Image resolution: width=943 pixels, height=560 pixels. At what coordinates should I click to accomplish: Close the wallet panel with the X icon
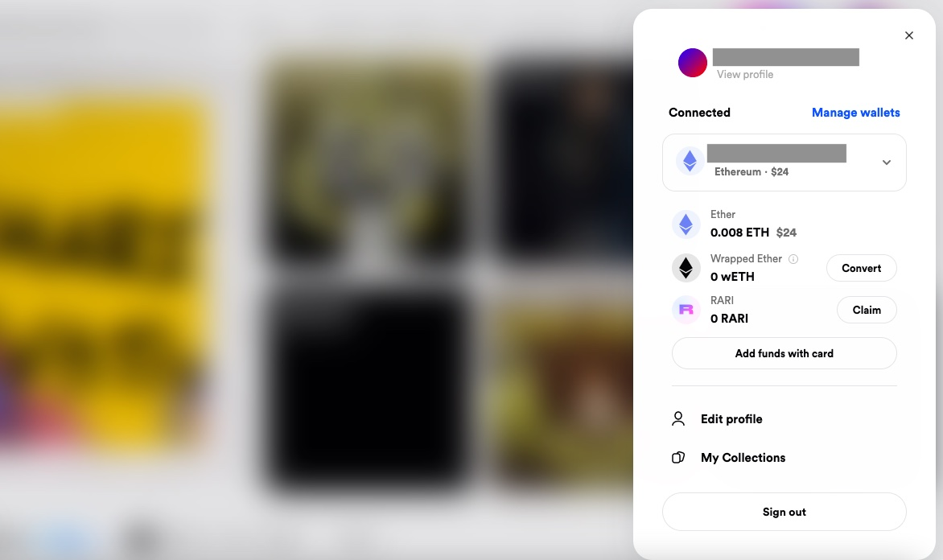(908, 35)
